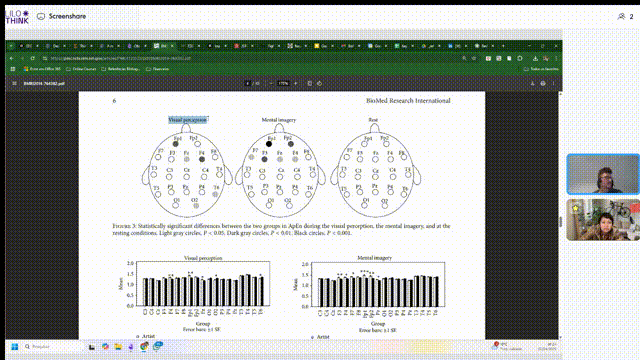
Task: Zoom out the PDF with minus icon
Action: click(x=271, y=83)
